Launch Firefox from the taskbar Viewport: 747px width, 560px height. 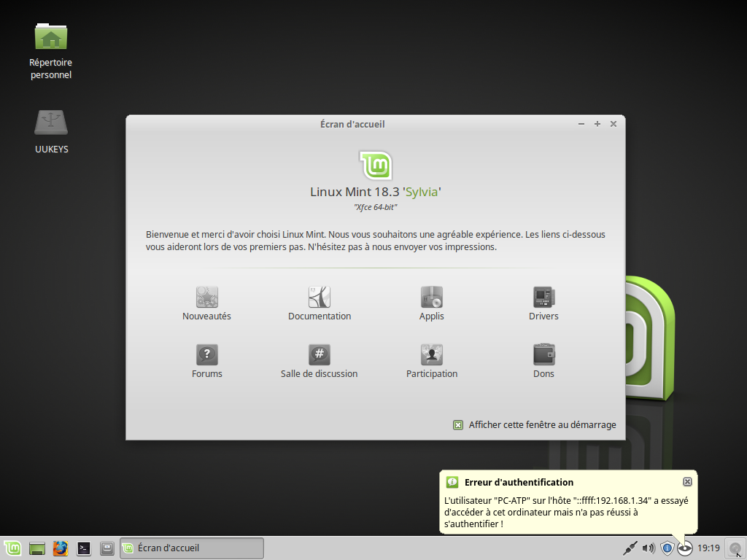(60, 548)
